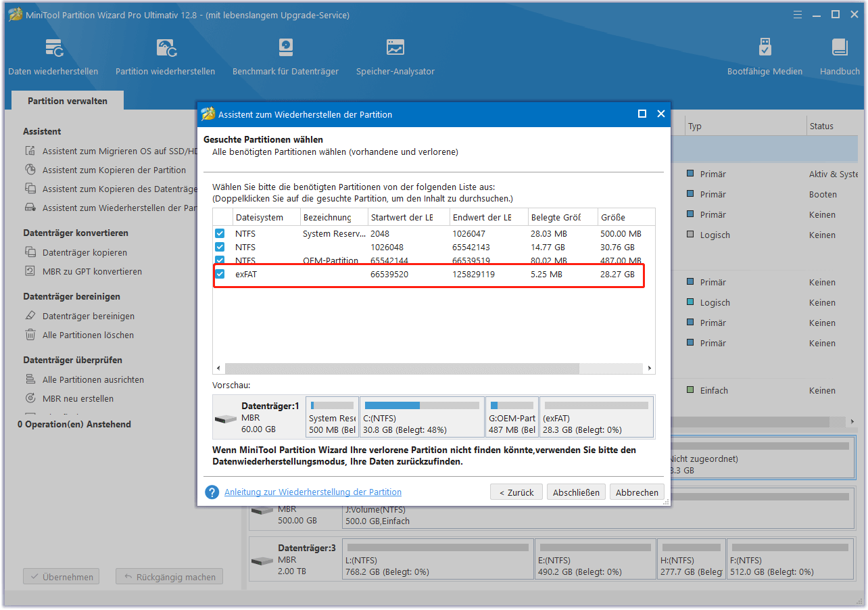
Task: Select L:(NTFS) partition on Datenträger 3
Action: (x=437, y=559)
